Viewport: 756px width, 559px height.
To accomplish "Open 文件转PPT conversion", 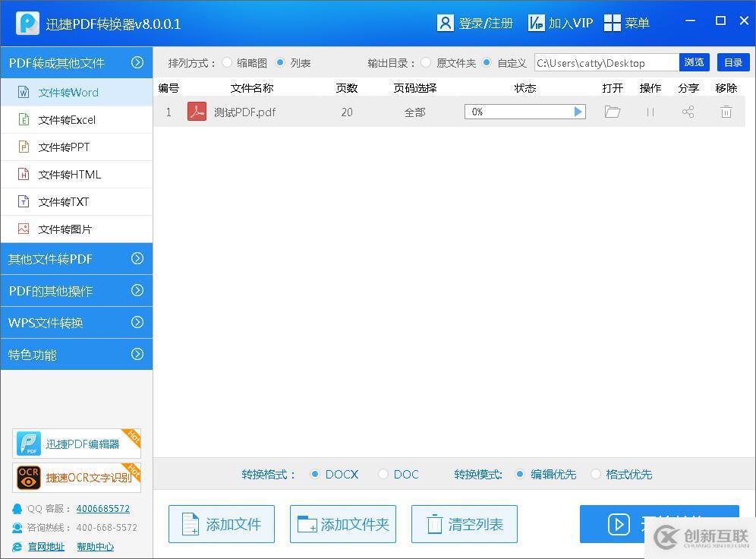I will pos(77,147).
